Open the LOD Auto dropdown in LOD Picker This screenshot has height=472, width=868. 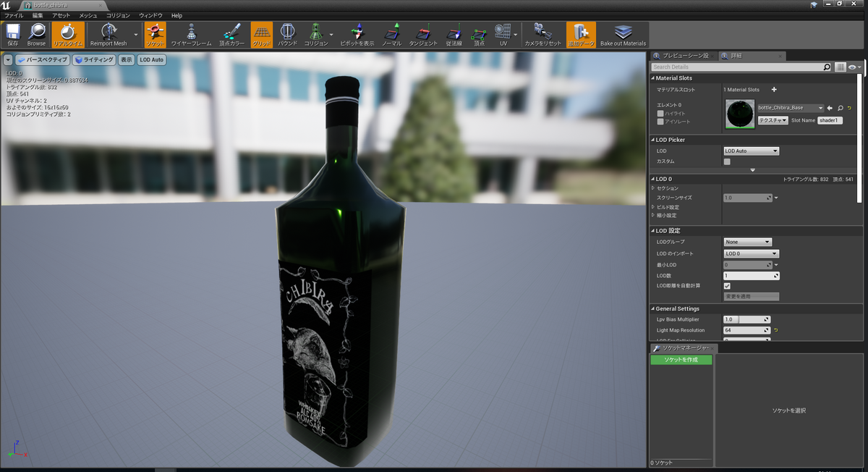click(x=752, y=151)
